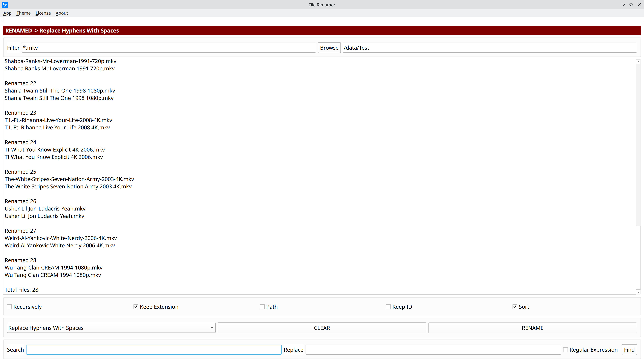The height and width of the screenshot is (362, 644).
Task: Toggle the Path checkbox
Action: click(x=262, y=307)
